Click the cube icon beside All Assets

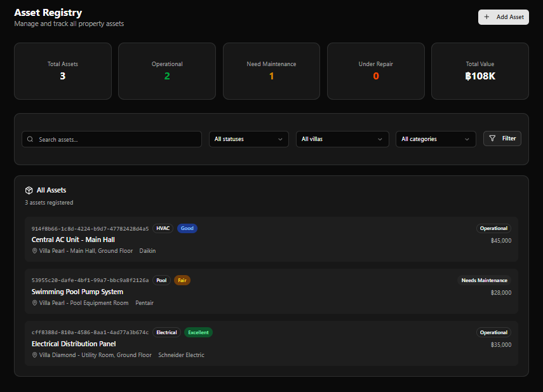pos(29,190)
